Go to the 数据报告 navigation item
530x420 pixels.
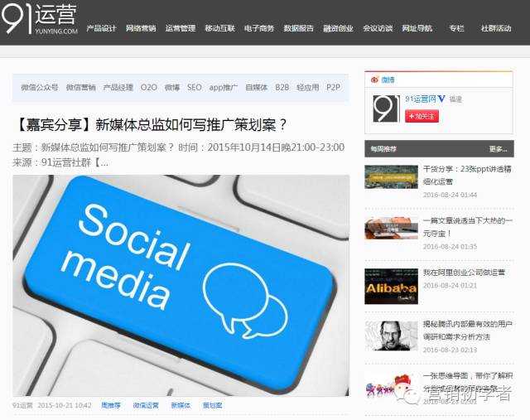pyautogui.click(x=298, y=28)
